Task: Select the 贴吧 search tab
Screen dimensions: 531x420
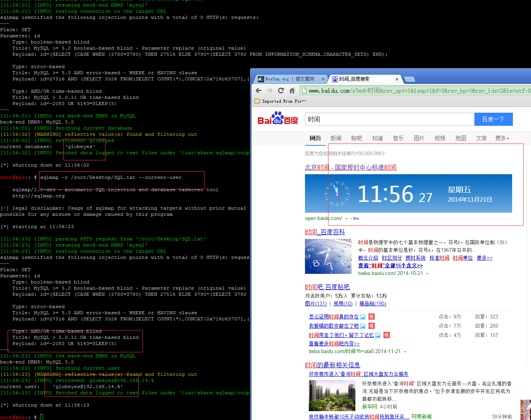Action: click(357, 138)
